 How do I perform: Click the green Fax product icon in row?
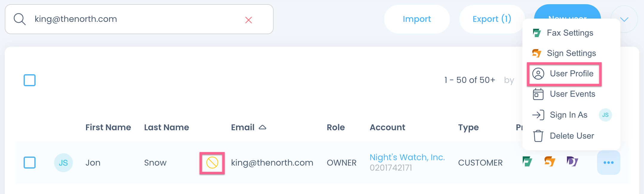click(527, 161)
